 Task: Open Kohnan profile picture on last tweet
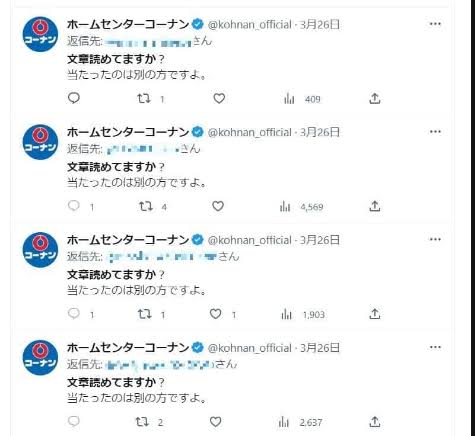tap(40, 357)
